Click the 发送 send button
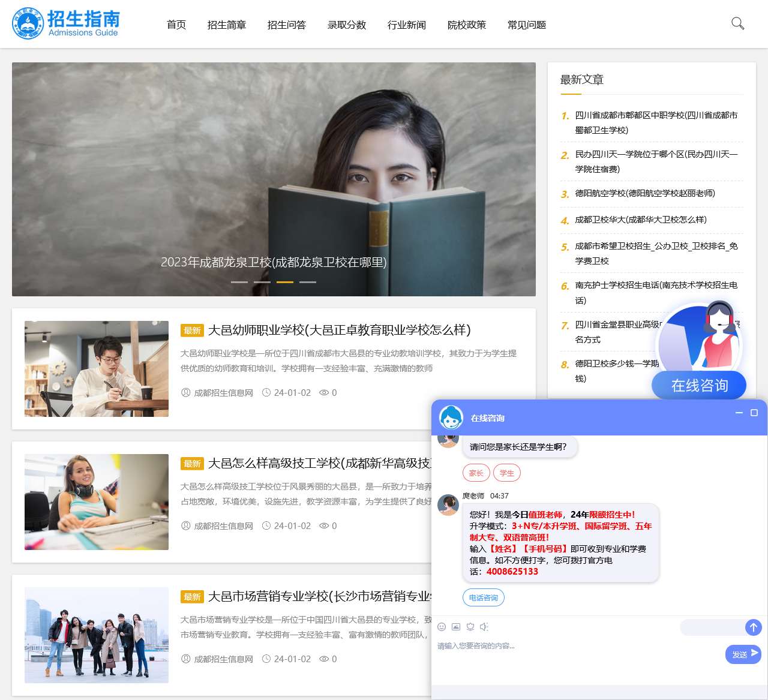Screen dimensions: 768x700 pos(742,654)
